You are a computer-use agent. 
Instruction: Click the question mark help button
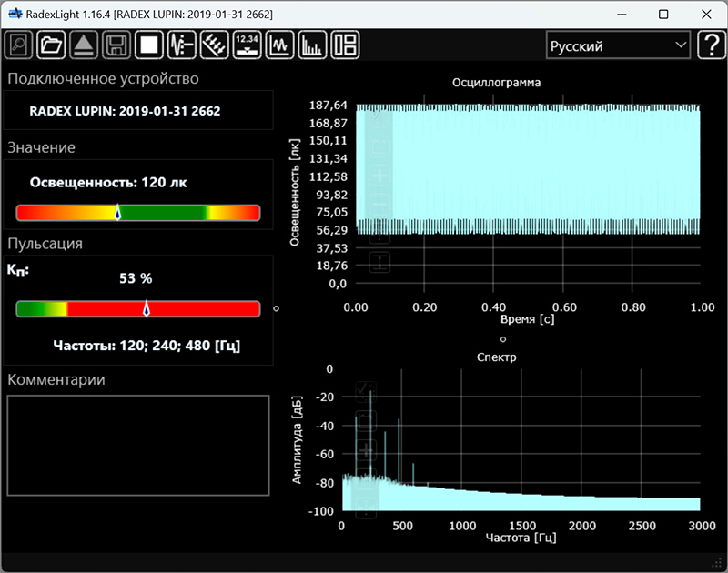point(710,45)
